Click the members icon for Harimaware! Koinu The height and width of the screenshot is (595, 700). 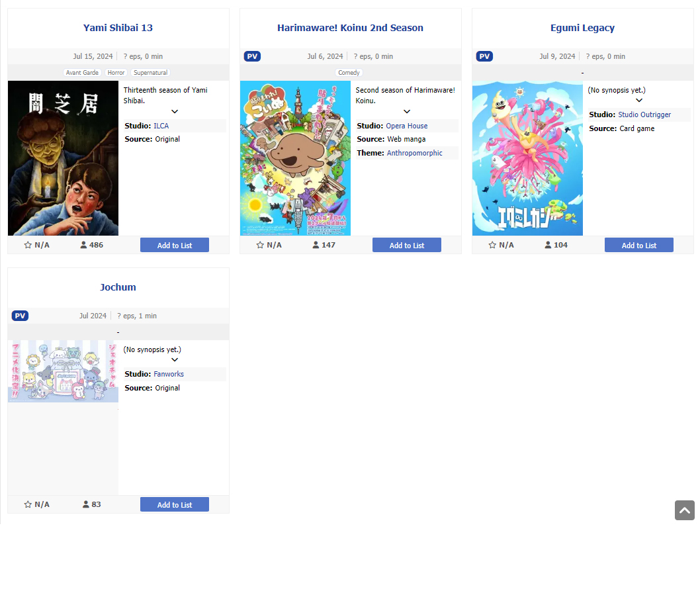pos(316,245)
